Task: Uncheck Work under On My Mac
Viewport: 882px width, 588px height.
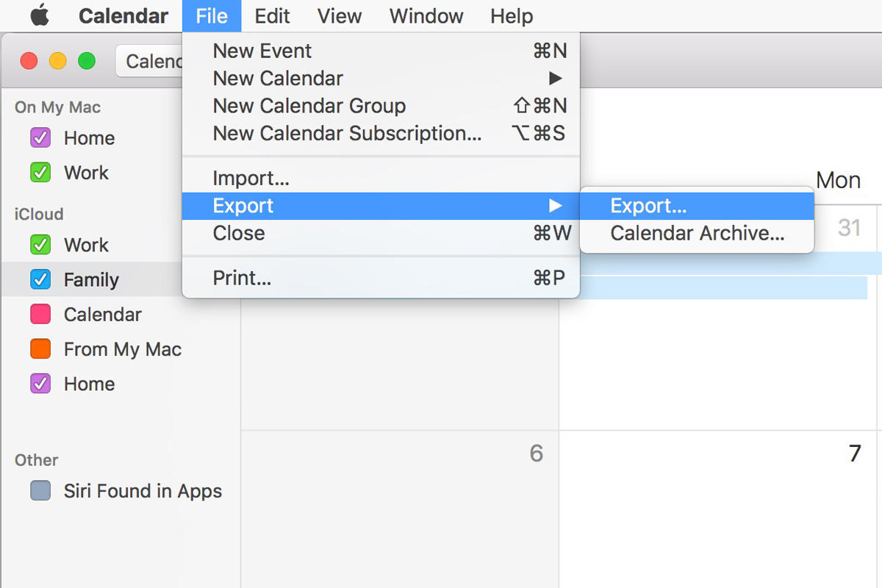Action: [40, 173]
